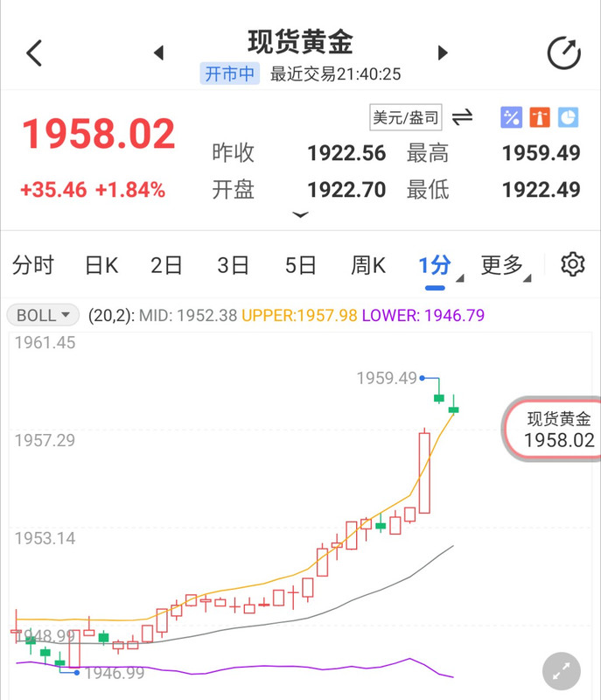Open the 更多 periods dropdown
The height and width of the screenshot is (700, 601).
(506, 266)
